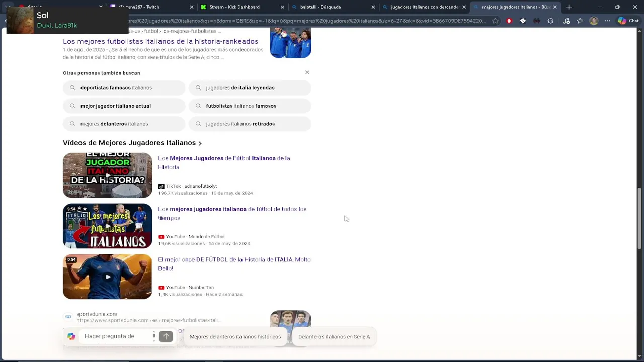Search deportistas famosos italianos suggestion
Screen dimensions: 644x362
(x=124, y=88)
